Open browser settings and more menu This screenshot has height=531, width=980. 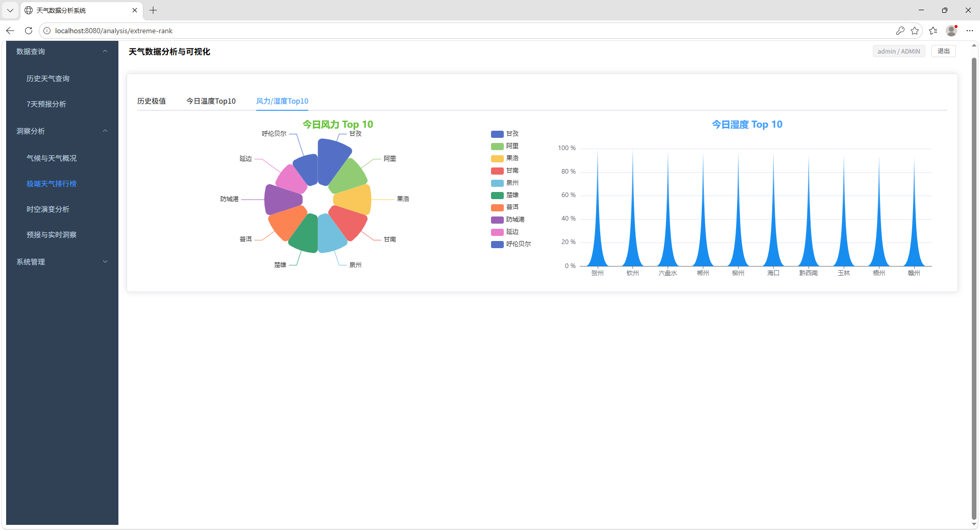(970, 31)
